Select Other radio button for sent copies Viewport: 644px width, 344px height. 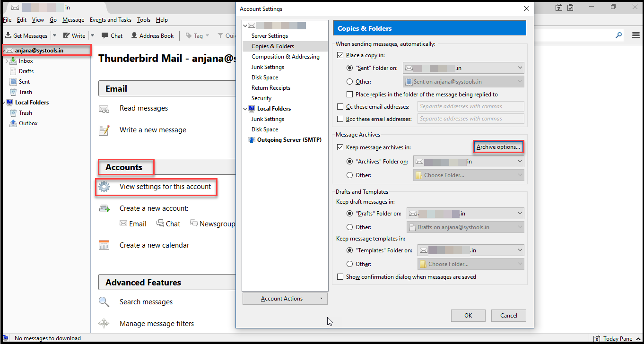click(349, 82)
